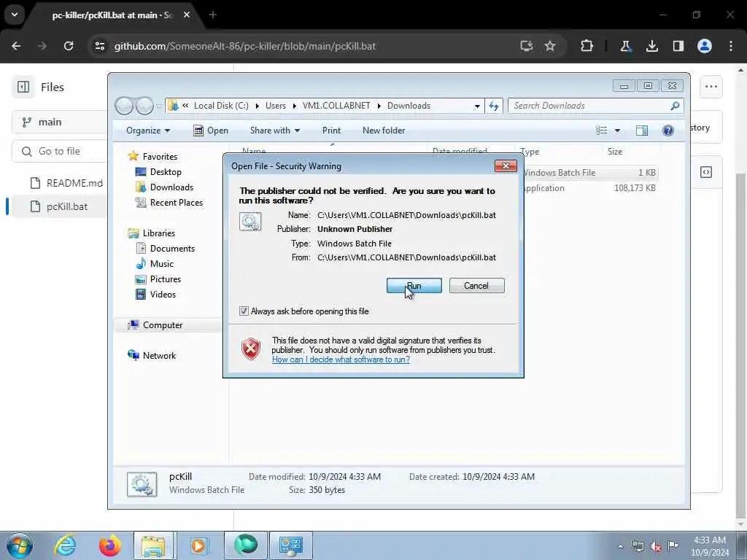
Task: Close the Security Warning dialog with X
Action: (x=506, y=166)
